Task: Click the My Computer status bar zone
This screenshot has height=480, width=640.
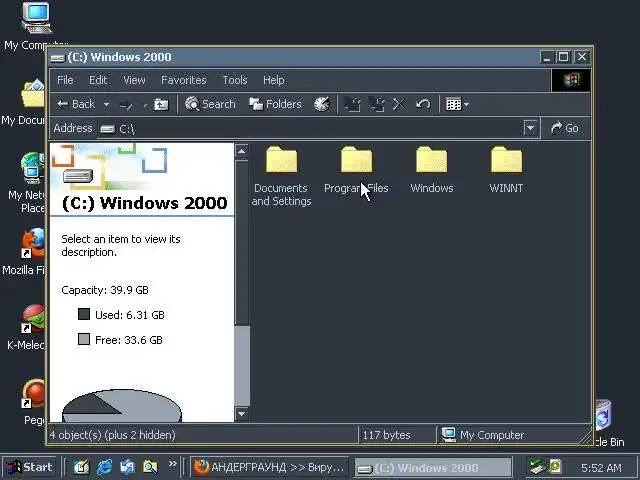Action: click(483, 435)
